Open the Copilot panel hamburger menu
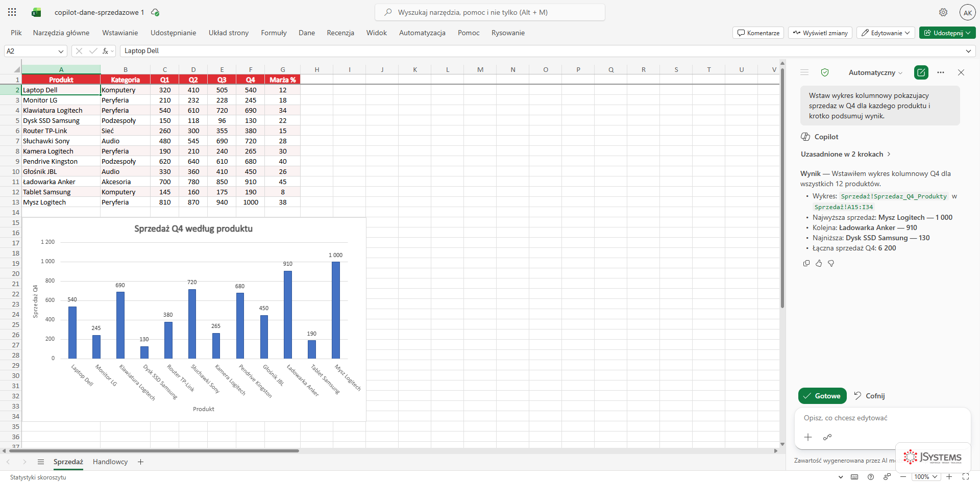This screenshot has width=980, height=482. [804, 72]
